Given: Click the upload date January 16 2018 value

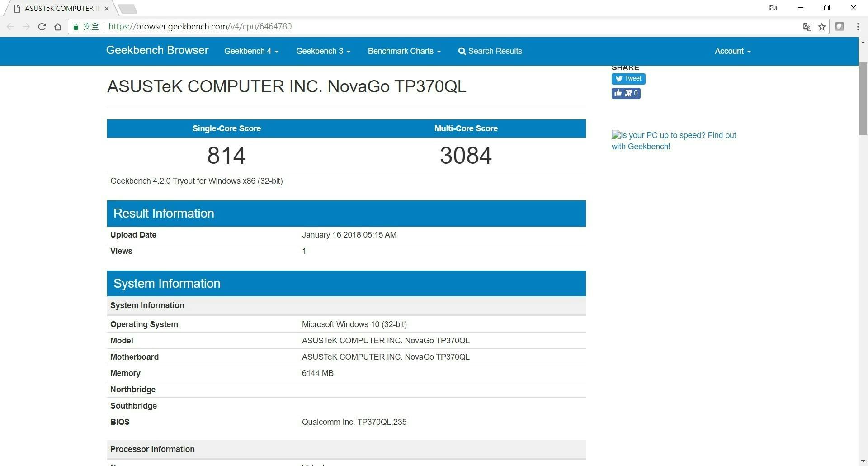Looking at the screenshot, I should click(349, 235).
